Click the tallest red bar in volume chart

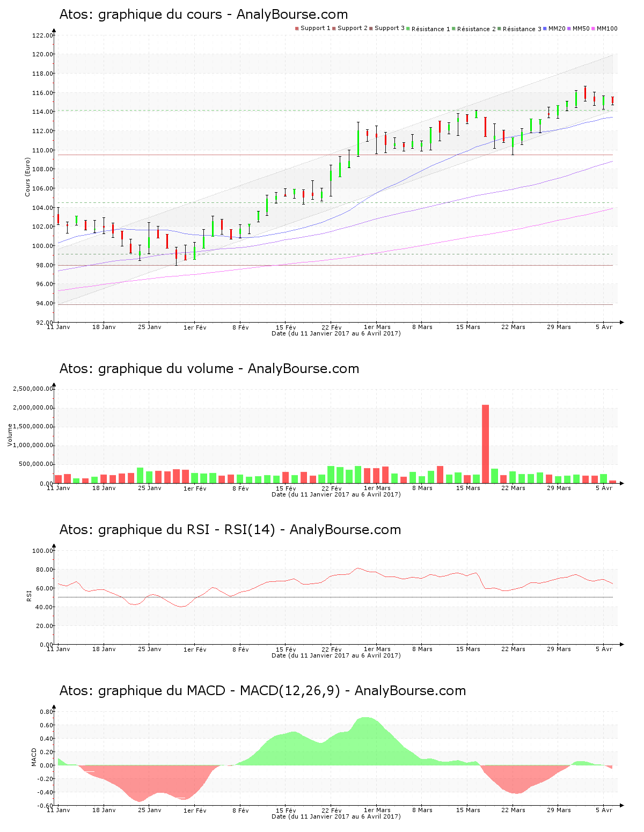click(x=485, y=444)
